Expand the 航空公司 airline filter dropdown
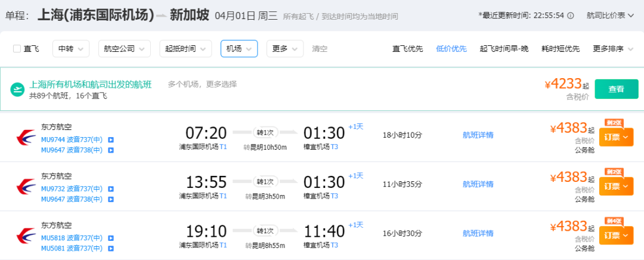The height and width of the screenshot is (260, 644). point(124,49)
